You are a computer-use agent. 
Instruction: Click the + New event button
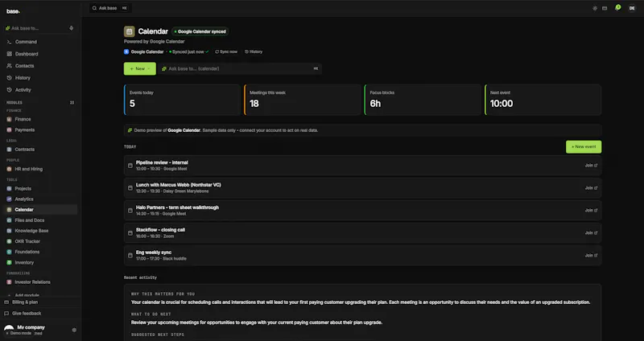tap(584, 147)
